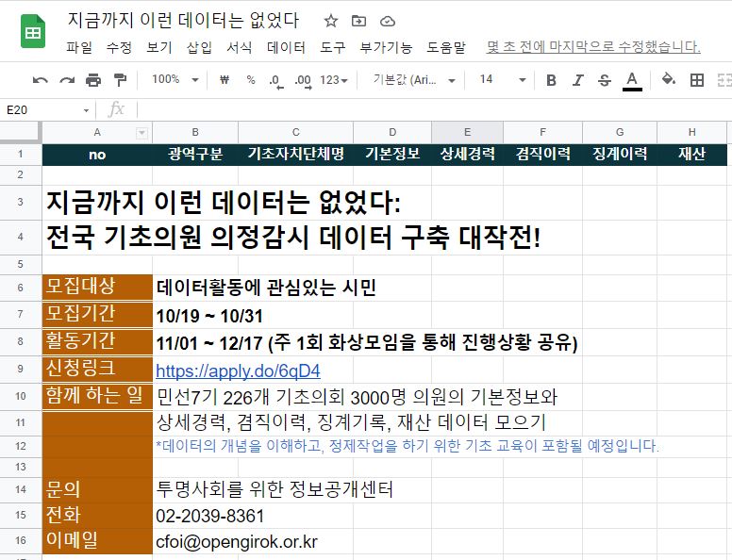Screen dimensions: 732x560
Task: Open the 삽입 menu
Action: pyautogui.click(x=199, y=47)
